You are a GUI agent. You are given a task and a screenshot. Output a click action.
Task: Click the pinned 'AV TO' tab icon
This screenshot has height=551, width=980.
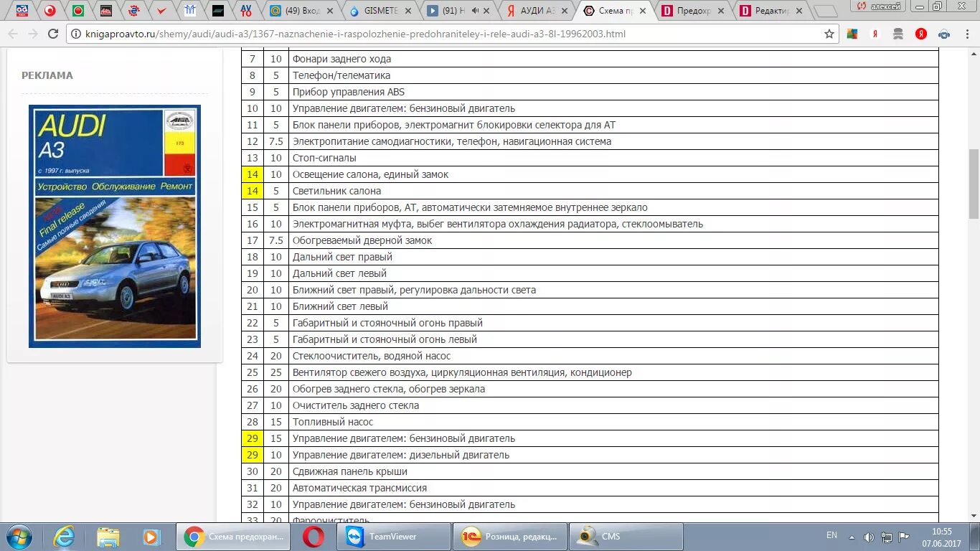coord(245,11)
